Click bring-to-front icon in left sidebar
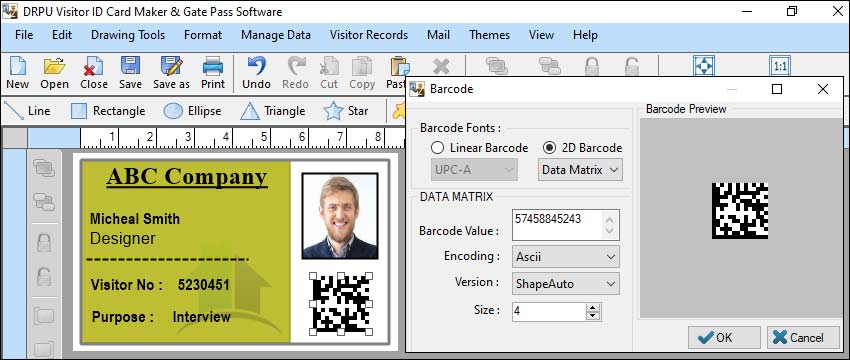This screenshot has height=360, width=850. pyautogui.click(x=44, y=168)
